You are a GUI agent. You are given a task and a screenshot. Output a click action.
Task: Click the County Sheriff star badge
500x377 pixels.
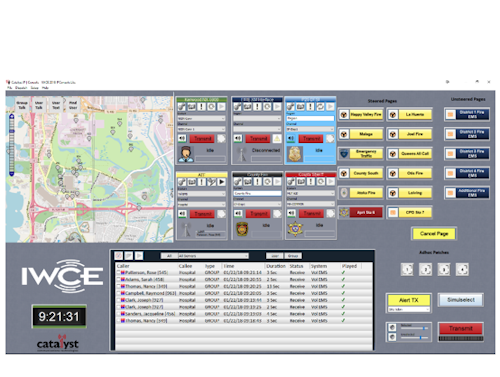point(295,229)
